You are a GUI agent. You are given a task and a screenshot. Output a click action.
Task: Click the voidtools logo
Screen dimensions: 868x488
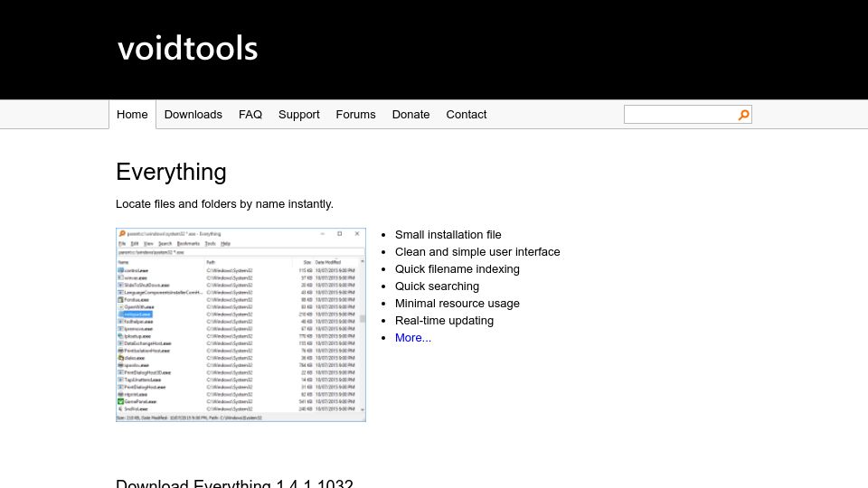tap(188, 48)
